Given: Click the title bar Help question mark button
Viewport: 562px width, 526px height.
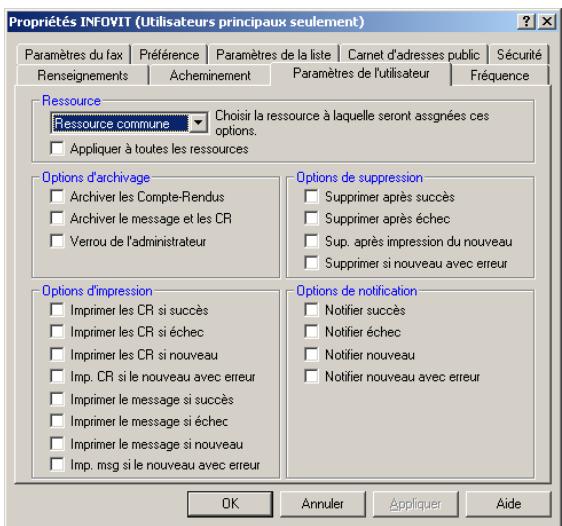Looking at the screenshot, I should (x=526, y=22).
